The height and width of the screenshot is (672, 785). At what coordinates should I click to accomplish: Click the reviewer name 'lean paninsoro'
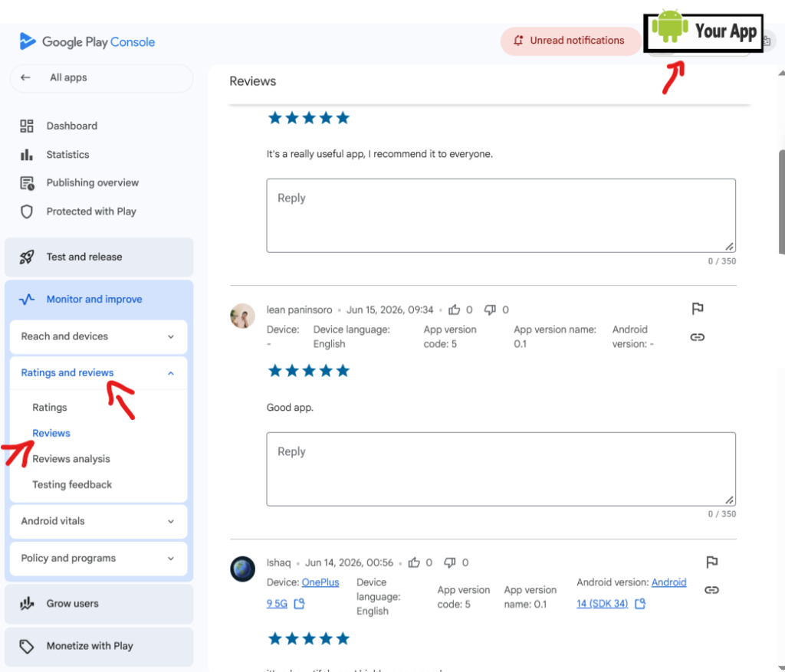300,310
